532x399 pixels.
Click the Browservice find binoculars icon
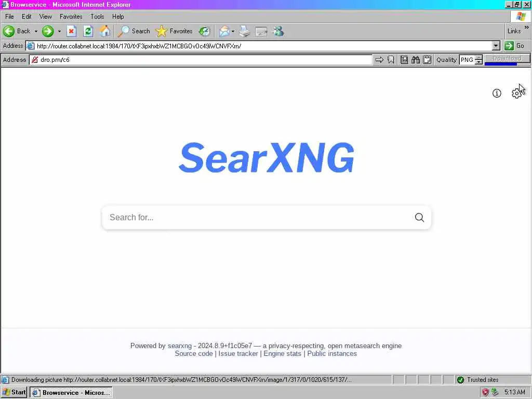pos(416,60)
